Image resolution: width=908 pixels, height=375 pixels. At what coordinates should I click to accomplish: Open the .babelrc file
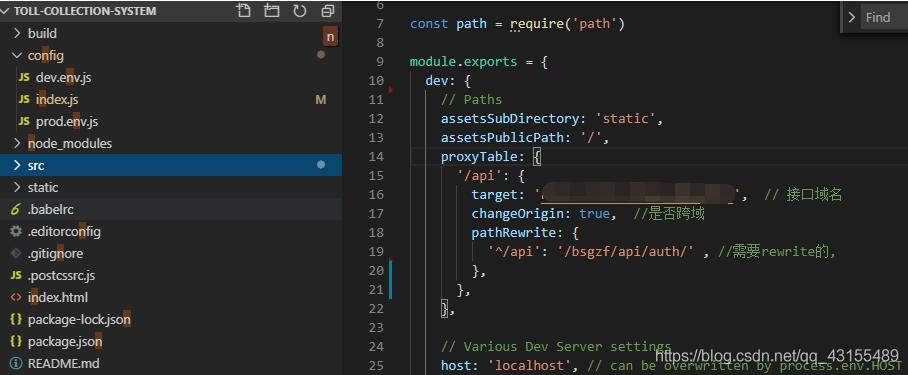[x=171, y=209]
